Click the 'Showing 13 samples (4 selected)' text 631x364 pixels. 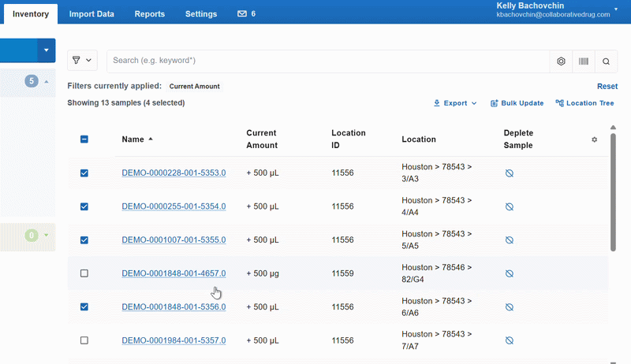coord(126,103)
